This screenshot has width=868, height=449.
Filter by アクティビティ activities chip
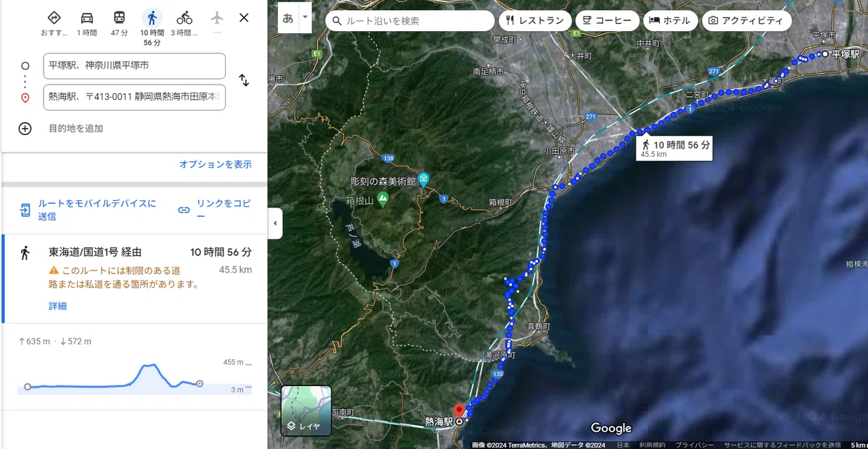(x=746, y=21)
